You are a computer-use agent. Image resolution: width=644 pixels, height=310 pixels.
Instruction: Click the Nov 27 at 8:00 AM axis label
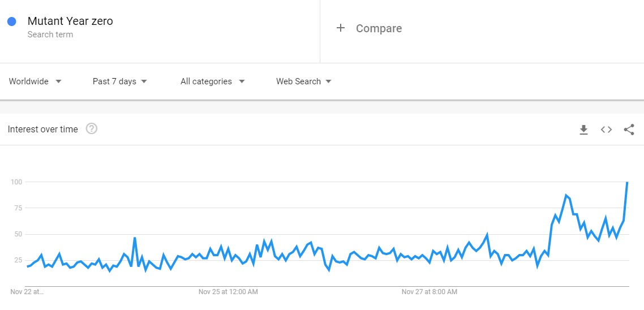429,292
